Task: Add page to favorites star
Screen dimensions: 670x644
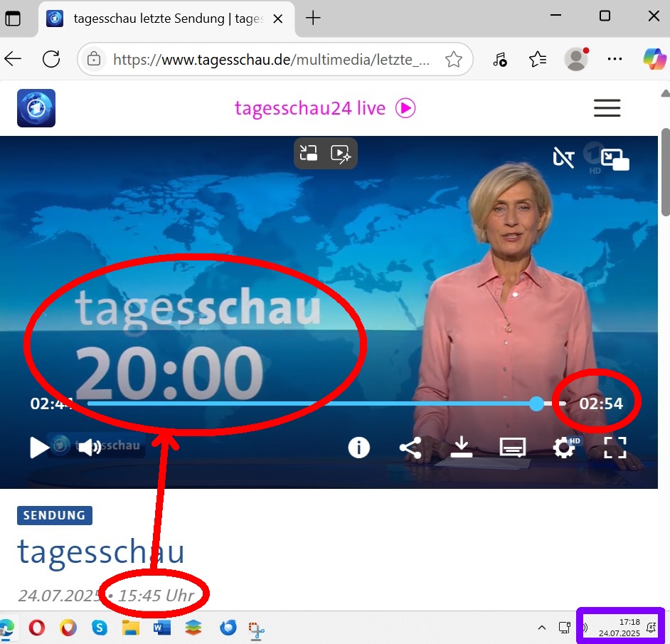Action: coord(453,60)
